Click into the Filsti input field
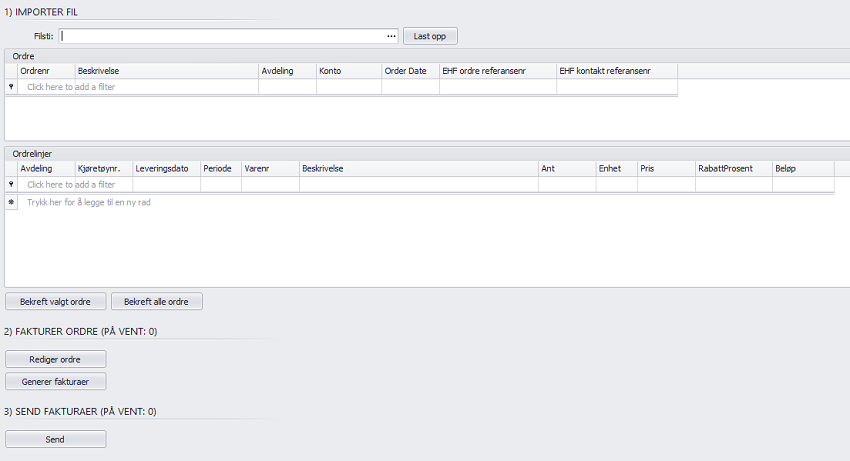 click(220, 36)
